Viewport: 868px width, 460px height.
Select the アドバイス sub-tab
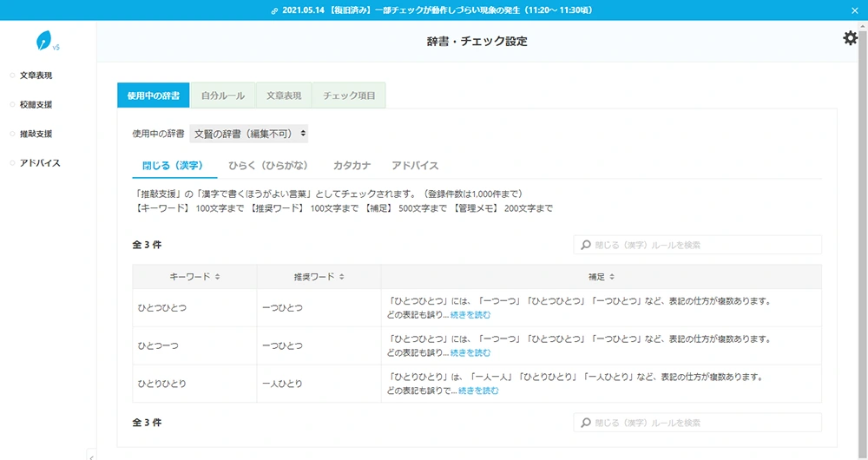(415, 166)
